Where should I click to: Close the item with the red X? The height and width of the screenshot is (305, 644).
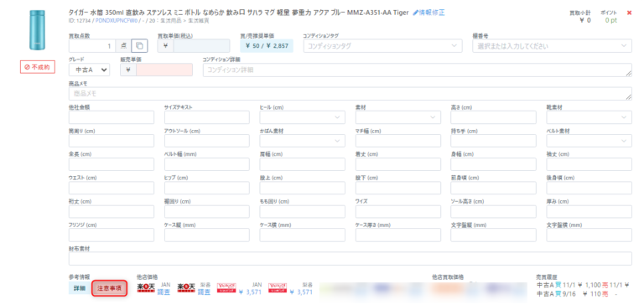click(x=629, y=13)
